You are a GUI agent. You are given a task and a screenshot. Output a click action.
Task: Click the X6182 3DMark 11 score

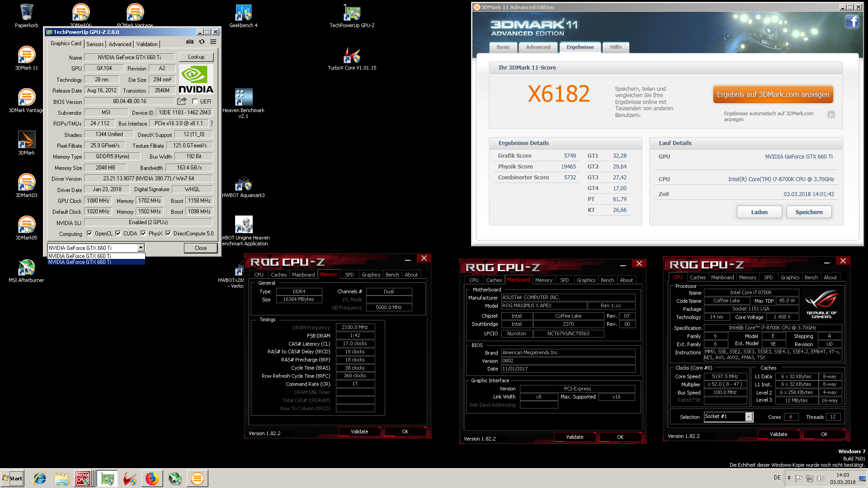(x=558, y=94)
